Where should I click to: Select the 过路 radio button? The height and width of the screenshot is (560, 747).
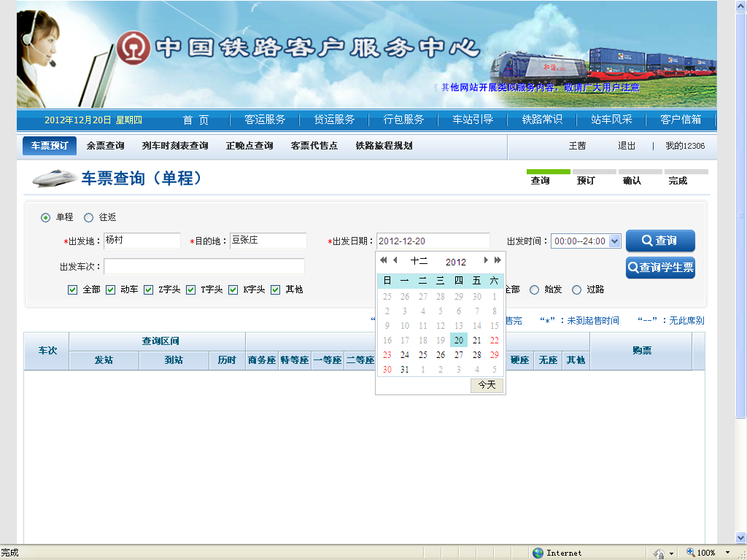point(576,290)
